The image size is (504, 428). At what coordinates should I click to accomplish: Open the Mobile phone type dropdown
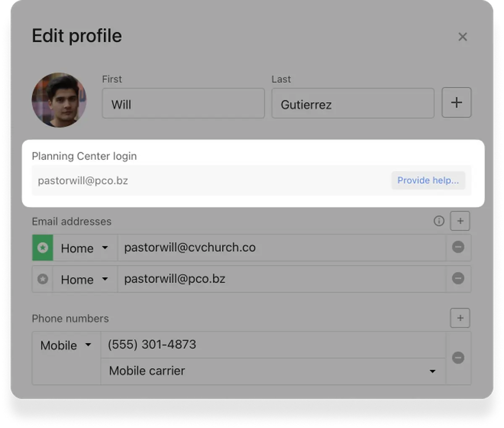(x=66, y=345)
